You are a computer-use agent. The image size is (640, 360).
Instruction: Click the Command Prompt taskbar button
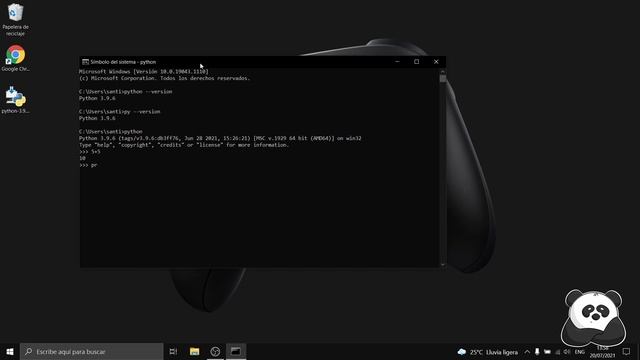[236, 351]
